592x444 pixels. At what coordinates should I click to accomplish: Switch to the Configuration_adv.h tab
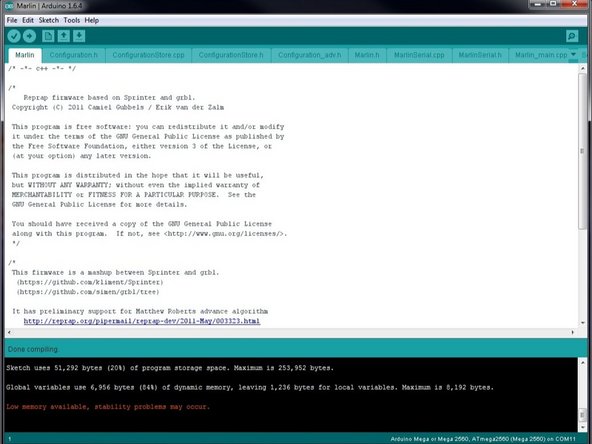click(x=310, y=55)
